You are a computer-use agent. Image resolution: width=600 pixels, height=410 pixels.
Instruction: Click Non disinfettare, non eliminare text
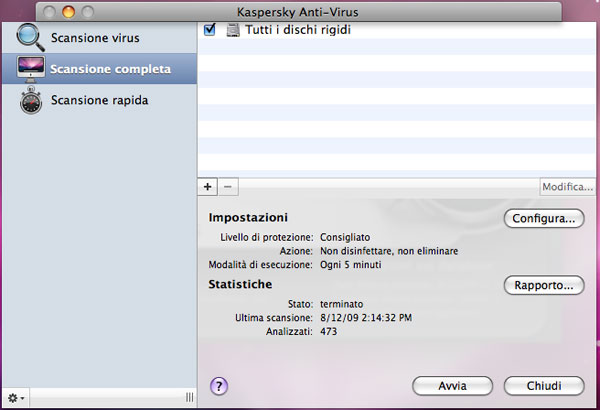click(389, 251)
